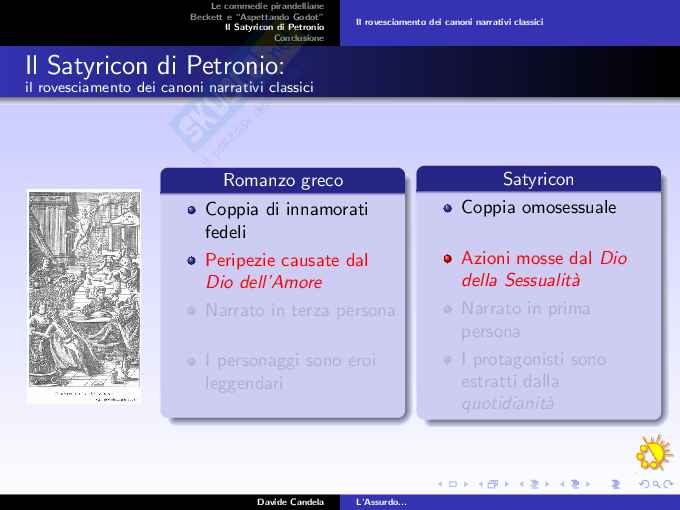
Task: Click the "L'Assurdo..." title in footer
Action: coord(381,501)
